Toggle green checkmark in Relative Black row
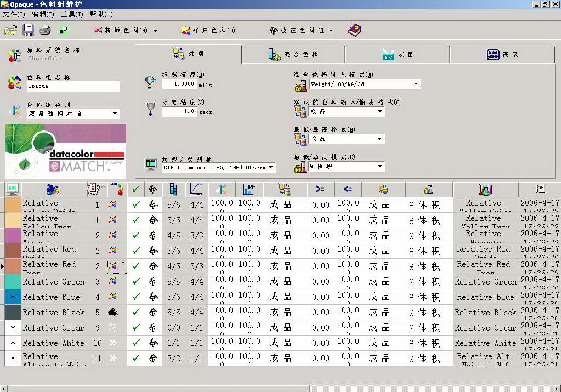 tap(136, 313)
